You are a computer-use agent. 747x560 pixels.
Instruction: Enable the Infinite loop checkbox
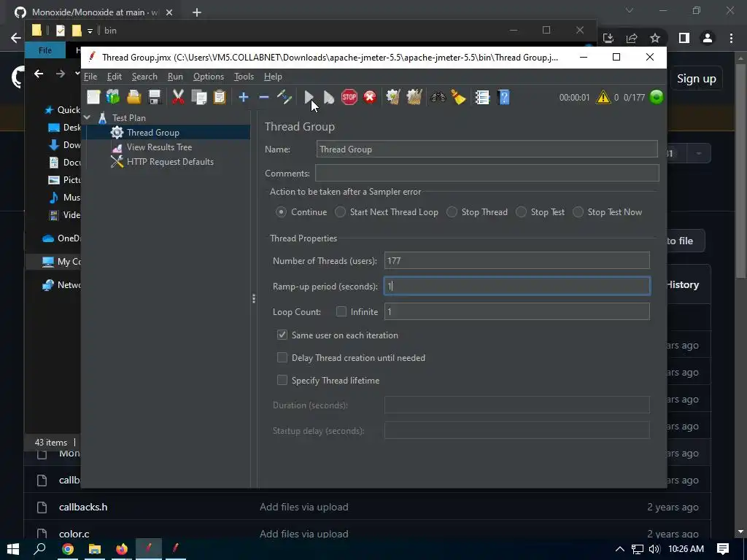341,311
